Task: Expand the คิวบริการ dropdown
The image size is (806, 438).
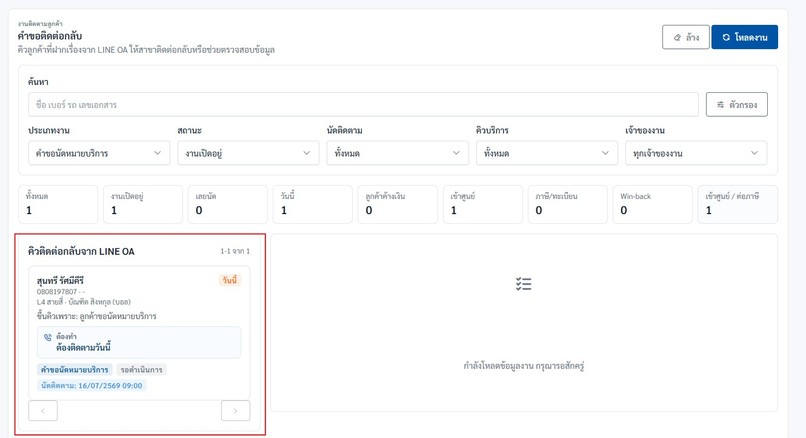Action: click(546, 153)
